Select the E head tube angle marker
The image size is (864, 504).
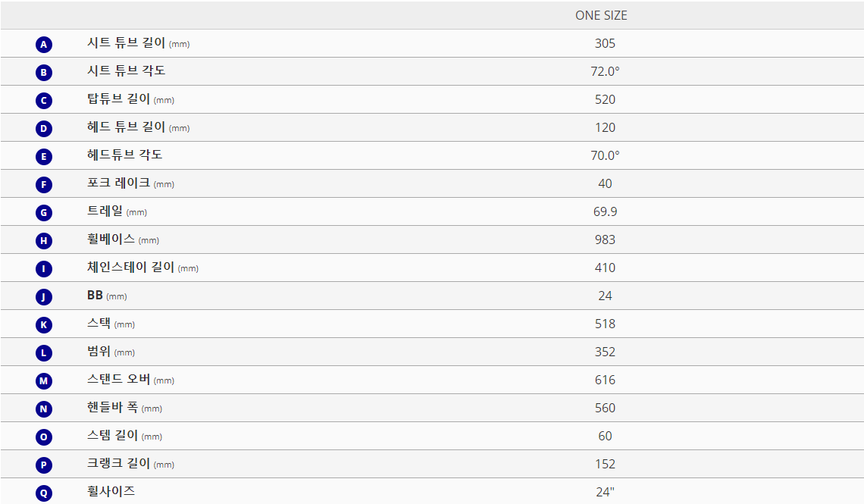[44, 157]
